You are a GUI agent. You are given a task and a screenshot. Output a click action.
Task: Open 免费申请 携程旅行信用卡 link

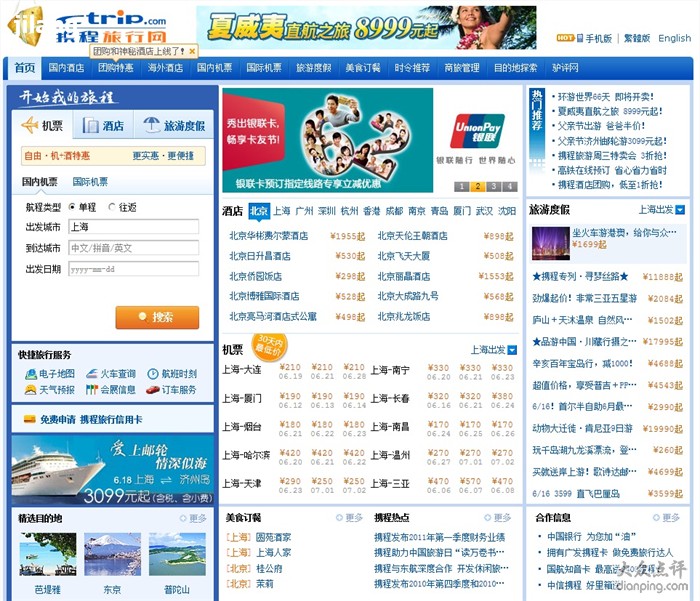pos(91,419)
